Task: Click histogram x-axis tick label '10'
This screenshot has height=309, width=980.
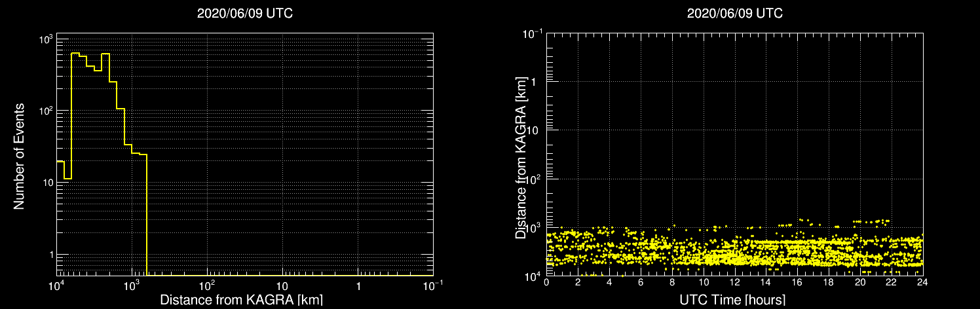Action: point(282,286)
